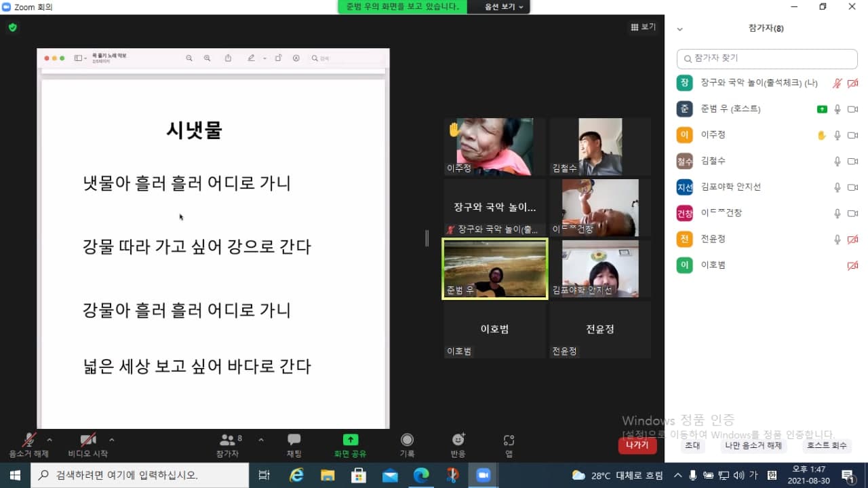Select participant 전윤정 in list
868x488 pixels.
pyautogui.click(x=767, y=239)
